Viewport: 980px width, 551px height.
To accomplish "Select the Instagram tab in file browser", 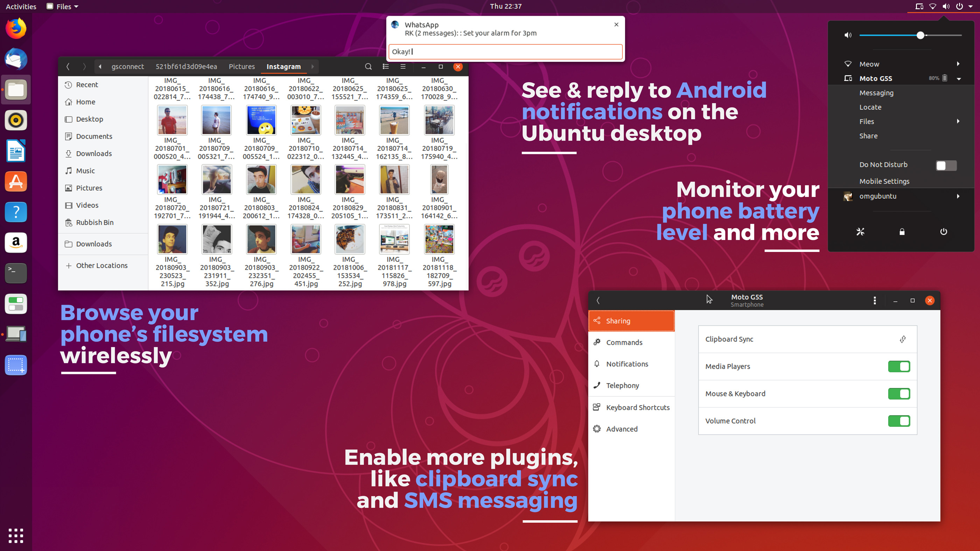I will click(283, 66).
